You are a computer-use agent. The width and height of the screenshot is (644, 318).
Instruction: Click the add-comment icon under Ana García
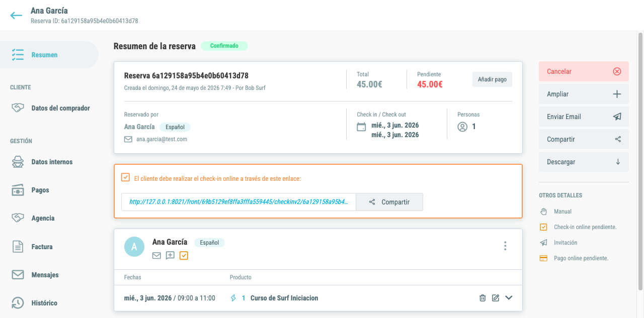(170, 256)
